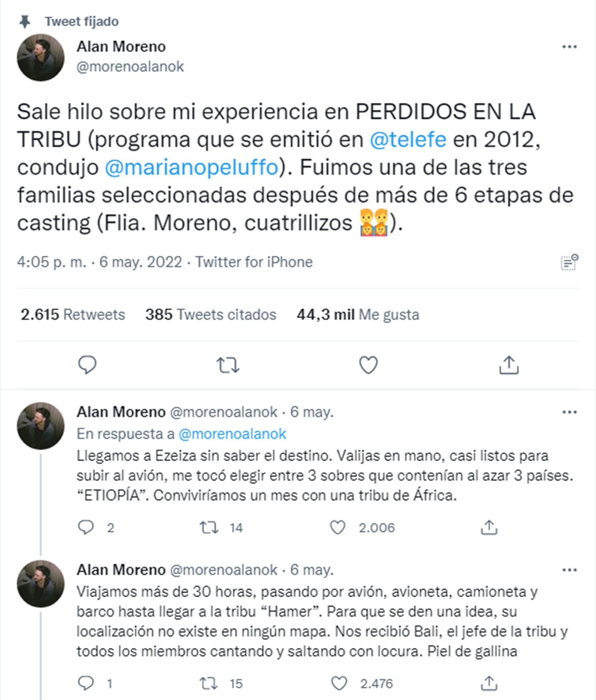Open the @telefe mention link
The width and height of the screenshot is (596, 700).
pos(408,139)
